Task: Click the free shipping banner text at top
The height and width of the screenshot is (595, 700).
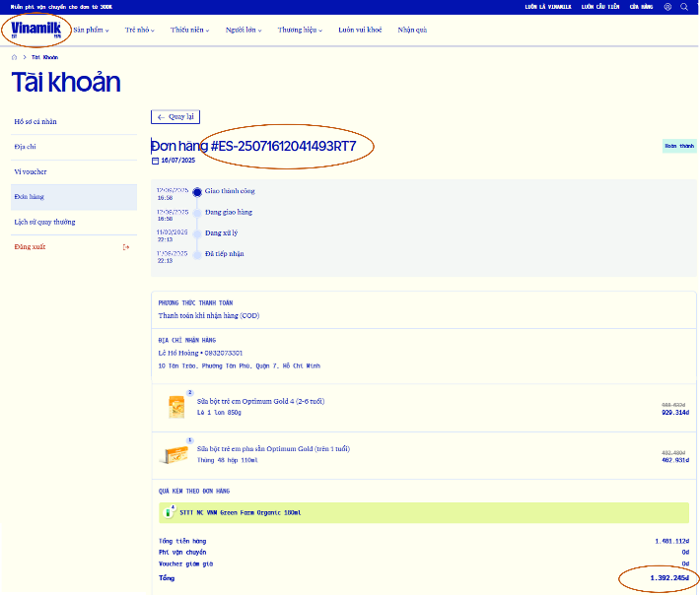Action: (x=61, y=7)
